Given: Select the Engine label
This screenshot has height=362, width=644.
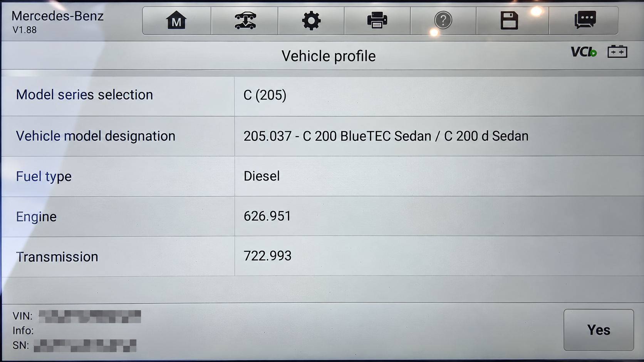Looking at the screenshot, I should (x=36, y=217).
